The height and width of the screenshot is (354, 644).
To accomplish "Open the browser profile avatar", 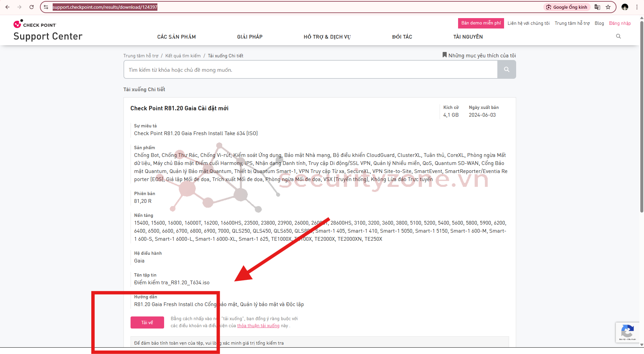I will pyautogui.click(x=625, y=7).
